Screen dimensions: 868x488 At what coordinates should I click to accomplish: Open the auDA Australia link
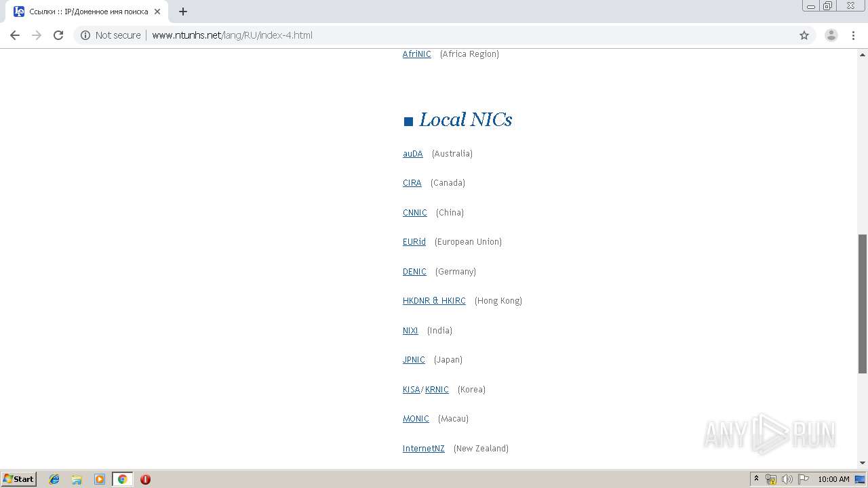[x=412, y=154]
